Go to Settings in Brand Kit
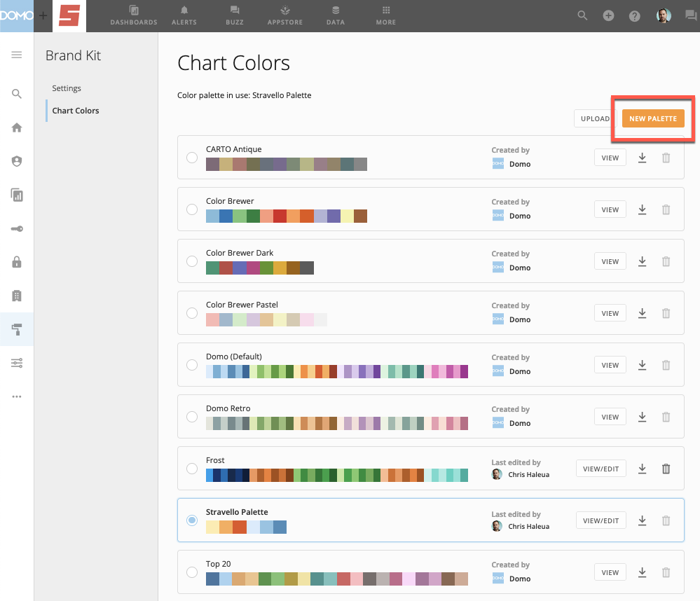This screenshot has width=700, height=601. coord(67,88)
